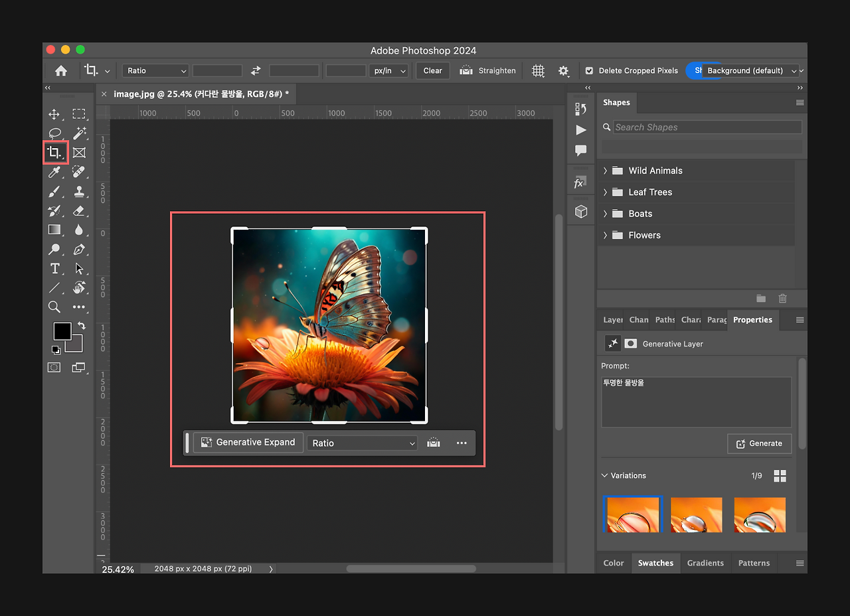Screen dimensions: 850x616
Task: Select the Eyedropper tool
Action: click(x=54, y=172)
